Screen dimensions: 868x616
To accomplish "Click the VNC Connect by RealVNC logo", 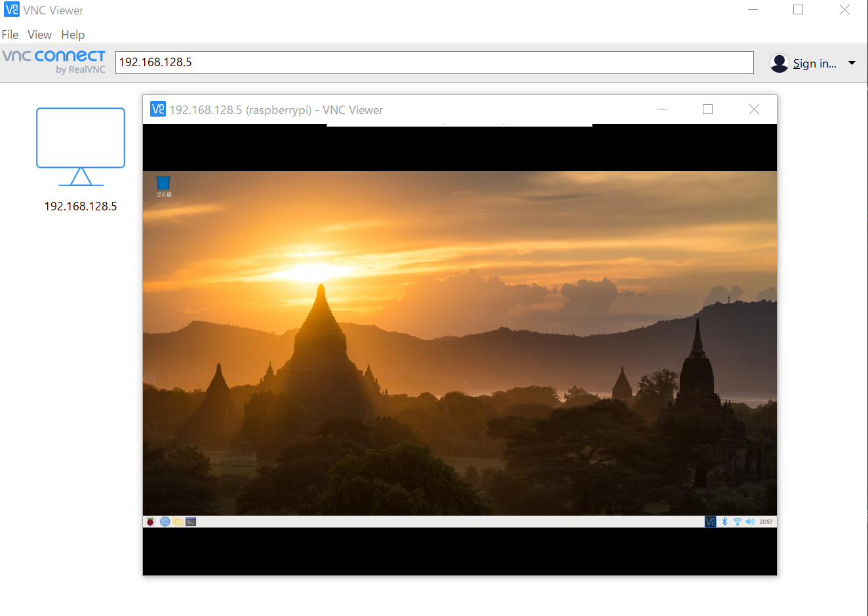I will click(x=54, y=62).
